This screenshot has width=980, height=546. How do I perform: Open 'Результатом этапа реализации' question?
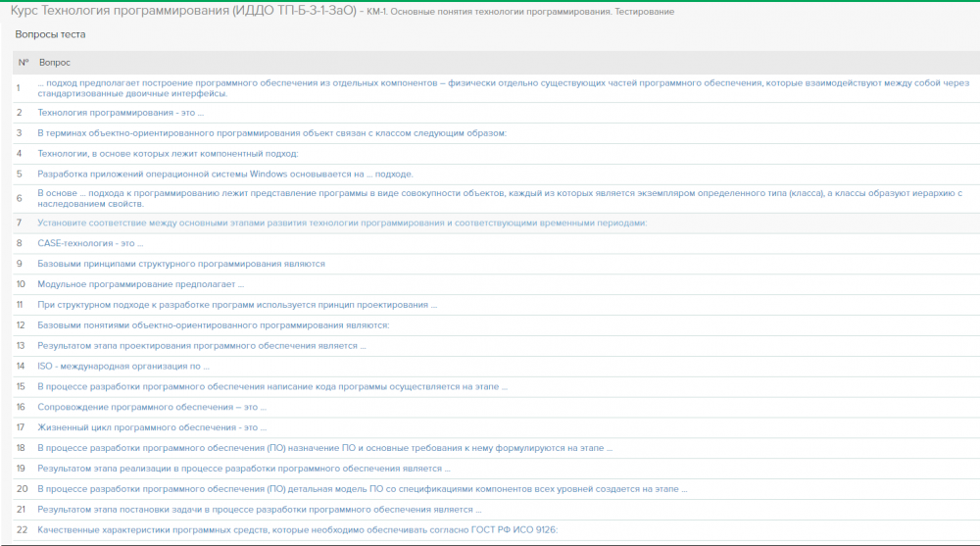tap(244, 469)
